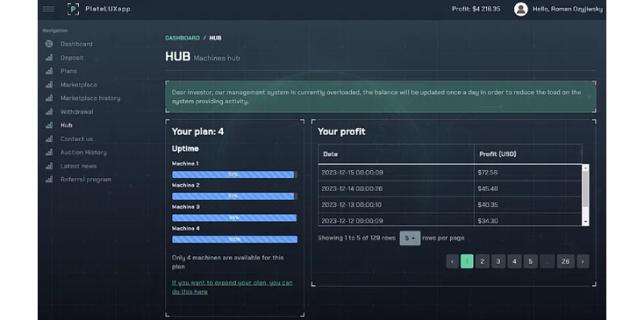This screenshot has width=644, height=320.
Task: Click the 2023-12-12 00:00:09 date cell
Action: (x=396, y=219)
